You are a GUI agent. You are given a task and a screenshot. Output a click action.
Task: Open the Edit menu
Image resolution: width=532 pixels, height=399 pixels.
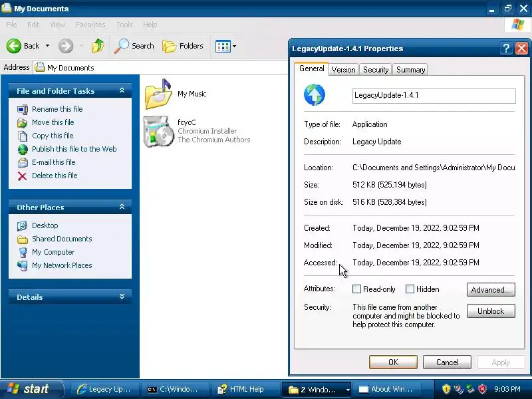click(33, 25)
